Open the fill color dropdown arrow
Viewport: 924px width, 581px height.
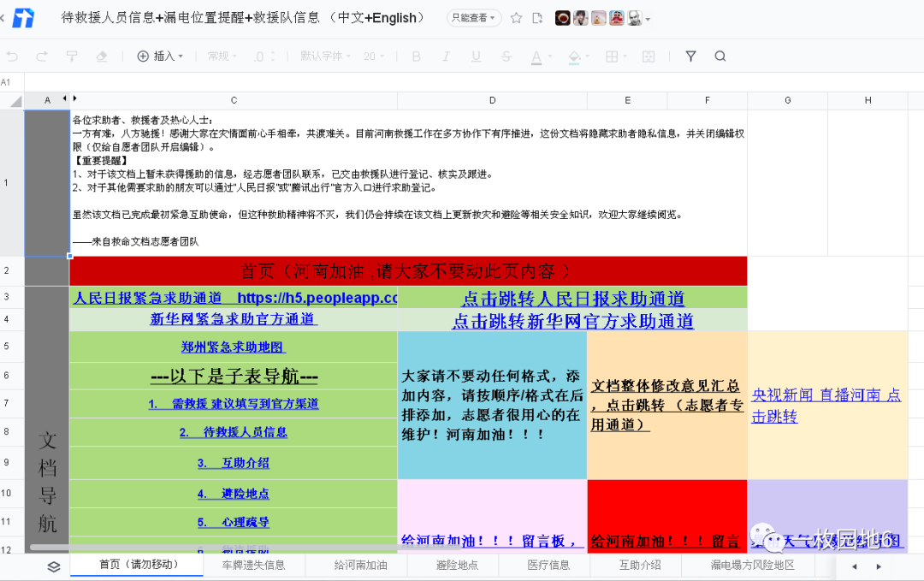588,56
